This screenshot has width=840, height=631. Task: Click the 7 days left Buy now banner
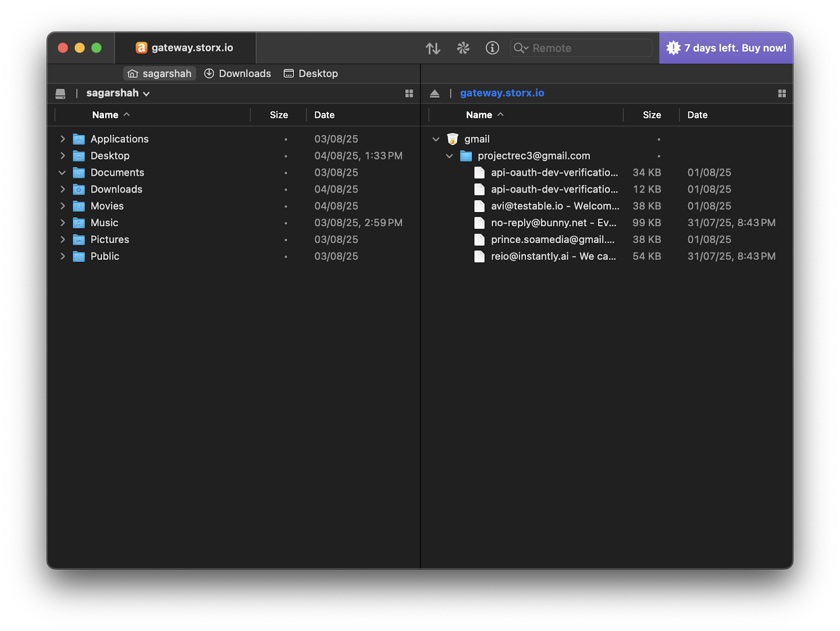click(x=726, y=48)
